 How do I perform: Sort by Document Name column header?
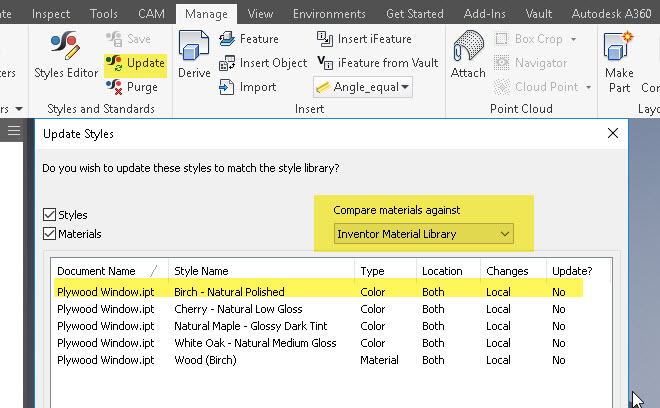pyautogui.click(x=109, y=271)
